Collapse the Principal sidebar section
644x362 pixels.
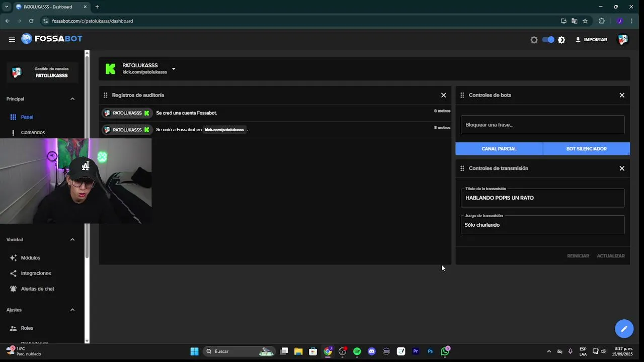pos(72,99)
